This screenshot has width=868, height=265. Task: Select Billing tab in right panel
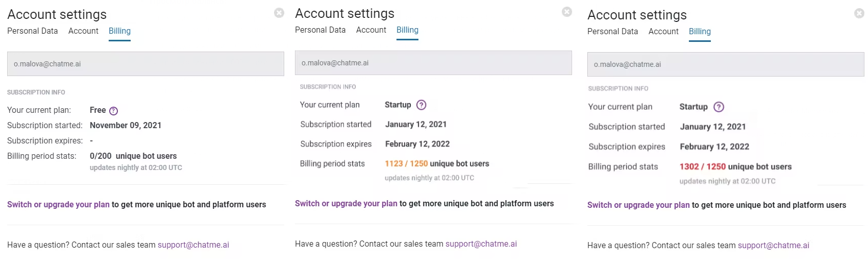coord(700,32)
